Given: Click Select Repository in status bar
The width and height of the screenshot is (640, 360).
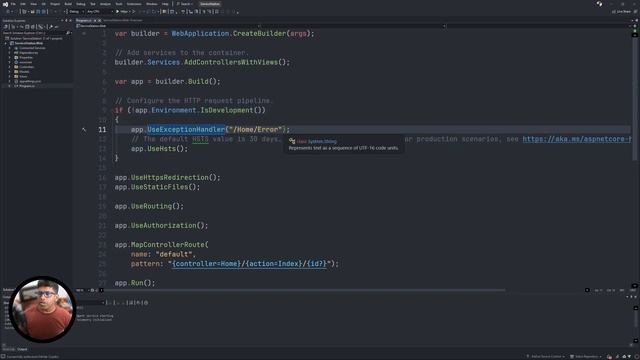Looking at the screenshot, I should 586,356.
